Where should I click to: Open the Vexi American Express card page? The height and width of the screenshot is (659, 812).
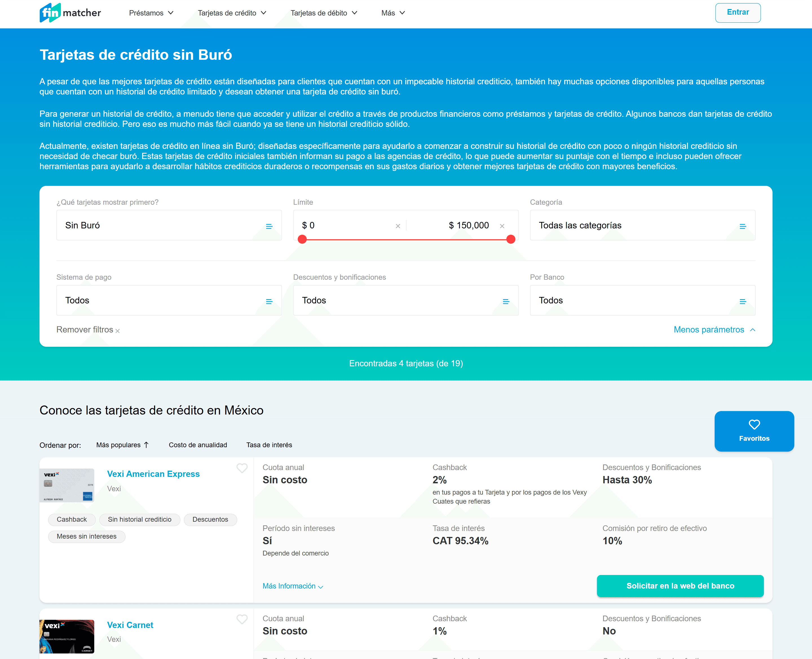click(153, 473)
